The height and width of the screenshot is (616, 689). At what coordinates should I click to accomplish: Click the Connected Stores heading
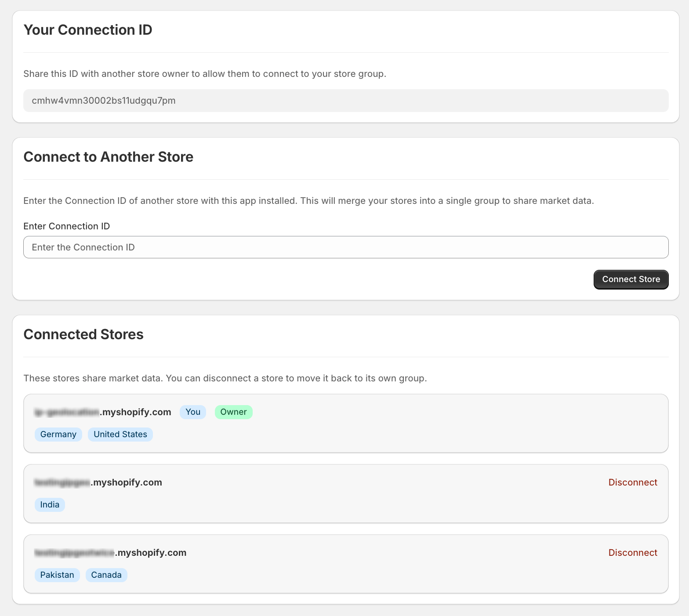83,334
